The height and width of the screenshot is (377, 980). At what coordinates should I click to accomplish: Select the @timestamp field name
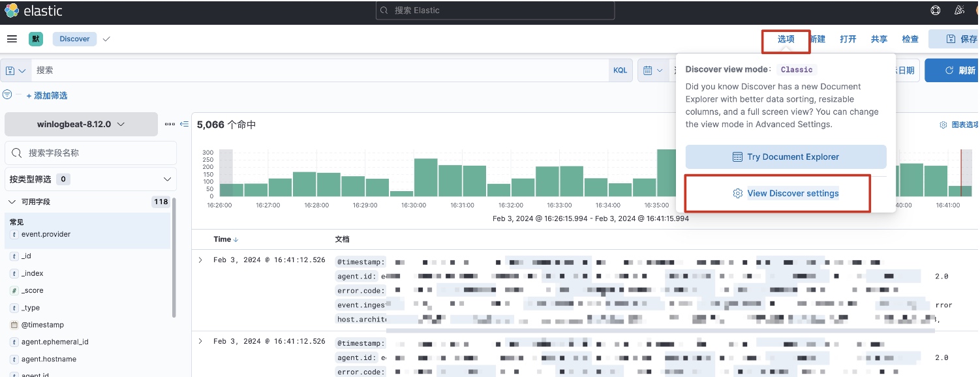coord(42,325)
